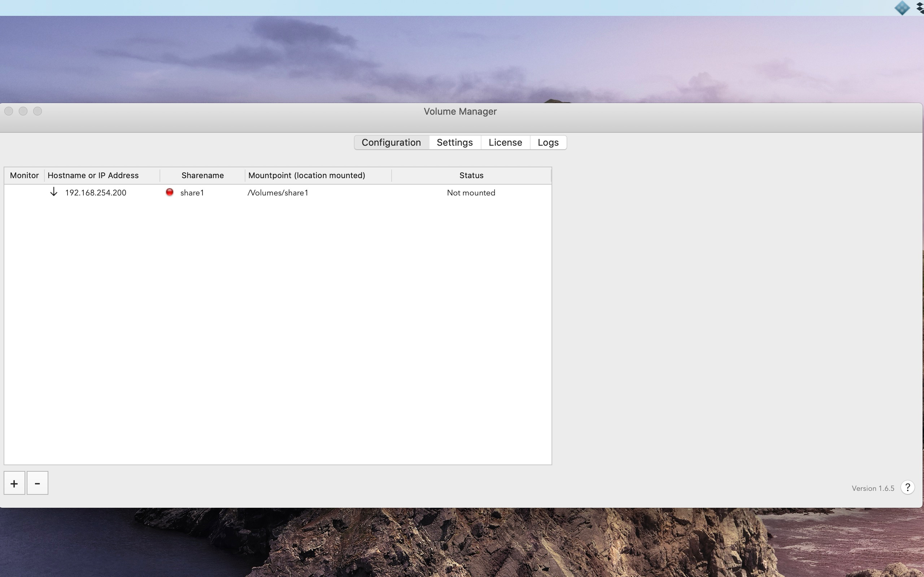
Task: Click the Mountpoint (location mounted) header
Action: [306, 176]
